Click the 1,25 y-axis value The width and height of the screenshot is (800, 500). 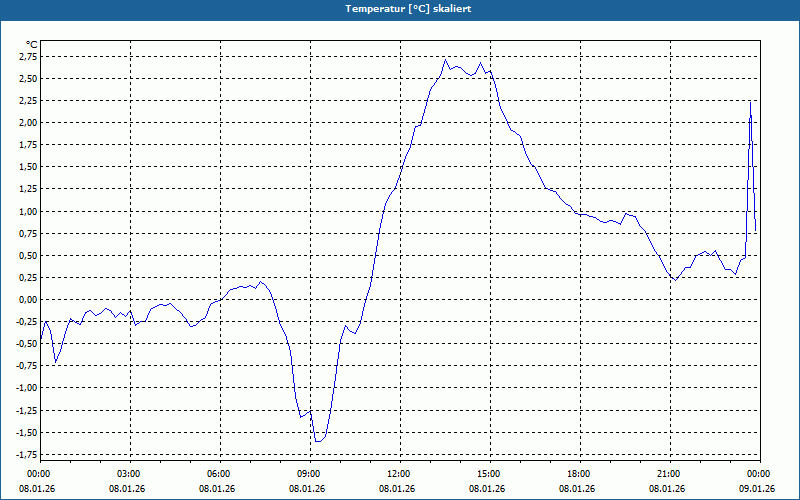28,189
